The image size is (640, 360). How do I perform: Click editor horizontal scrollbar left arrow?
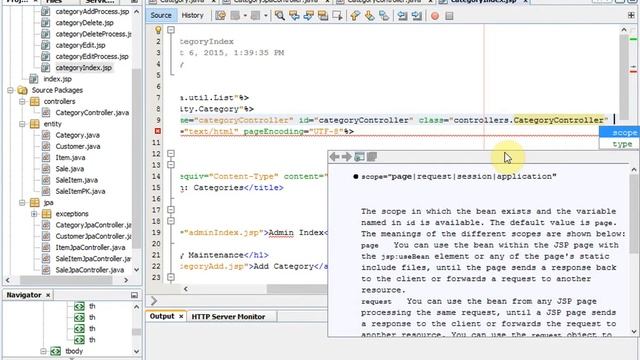point(186,289)
